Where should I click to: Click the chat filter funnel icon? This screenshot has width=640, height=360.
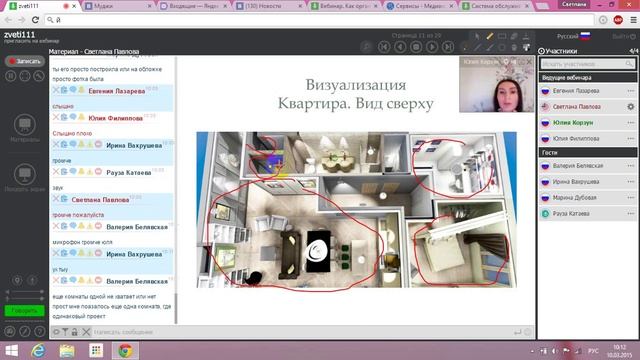65,332
